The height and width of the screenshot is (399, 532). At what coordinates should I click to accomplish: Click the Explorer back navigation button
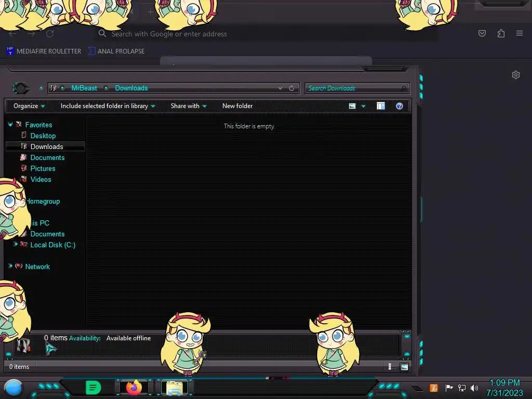[x=21, y=88]
